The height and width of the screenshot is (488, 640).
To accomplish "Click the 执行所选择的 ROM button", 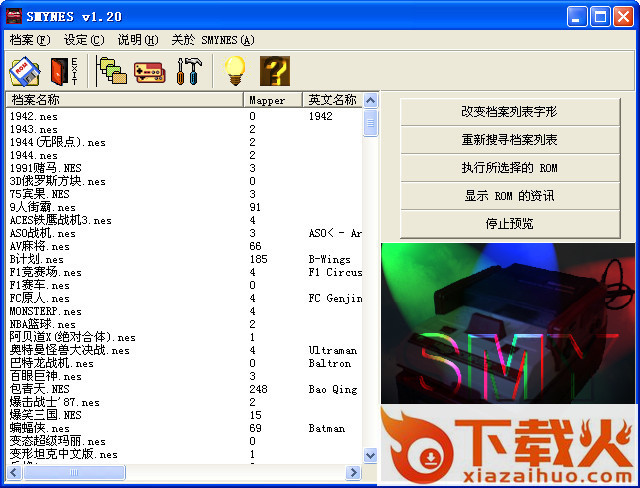I will point(510,168).
